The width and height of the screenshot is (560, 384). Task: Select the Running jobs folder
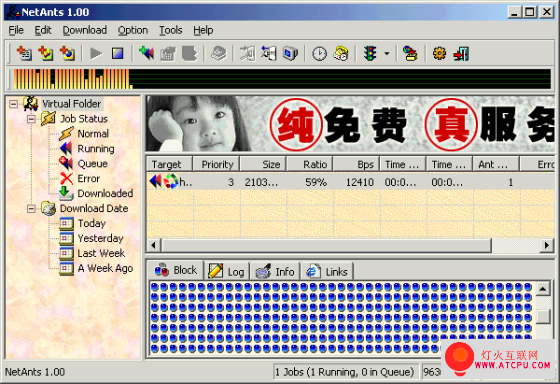[x=96, y=149]
